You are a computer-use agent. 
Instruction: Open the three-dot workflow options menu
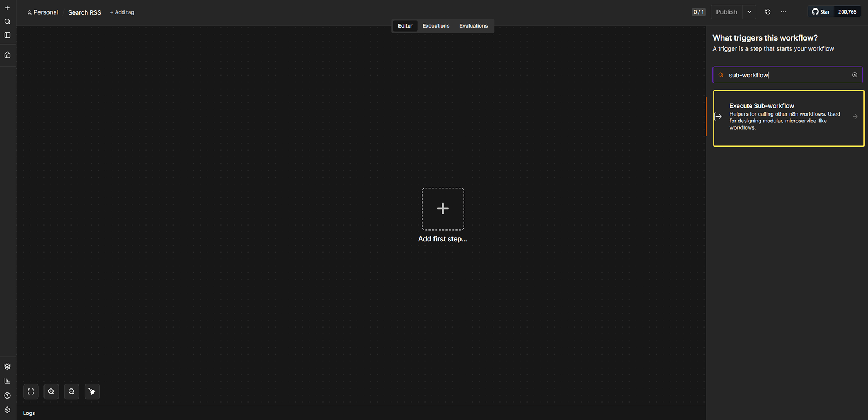pyautogui.click(x=783, y=12)
